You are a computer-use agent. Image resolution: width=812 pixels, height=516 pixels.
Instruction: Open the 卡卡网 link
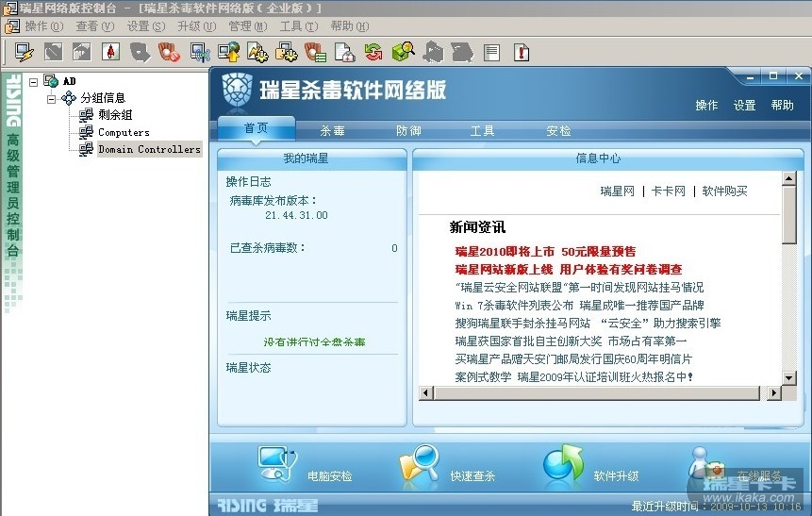click(x=668, y=191)
